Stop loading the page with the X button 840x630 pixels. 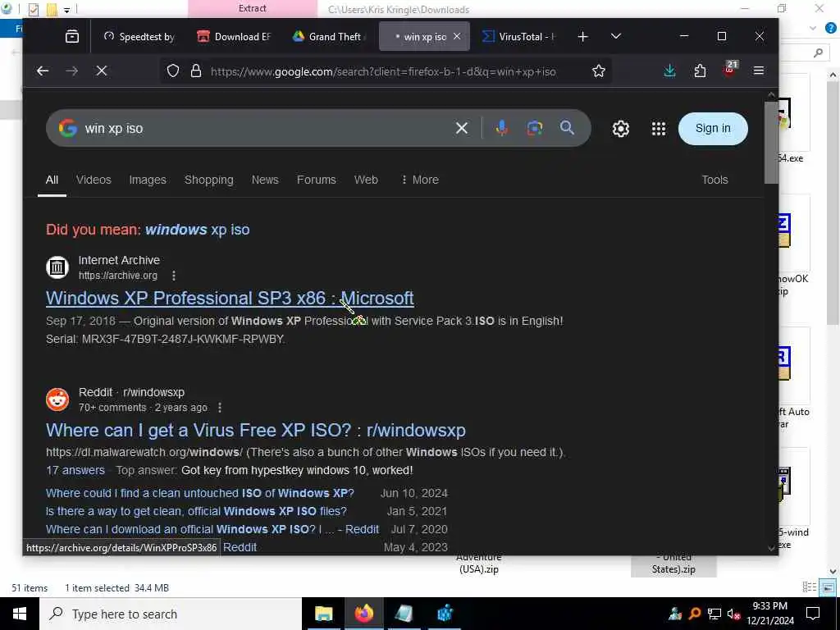[x=101, y=71]
